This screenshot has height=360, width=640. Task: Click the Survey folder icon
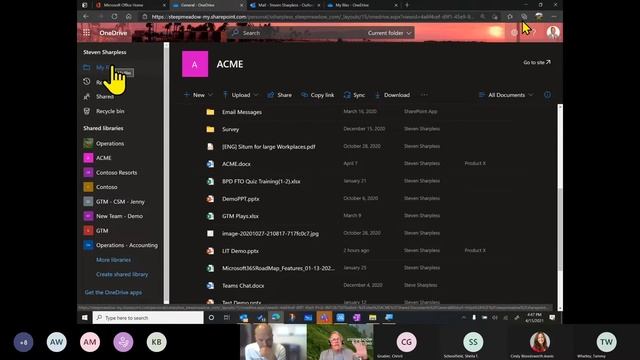click(210, 129)
